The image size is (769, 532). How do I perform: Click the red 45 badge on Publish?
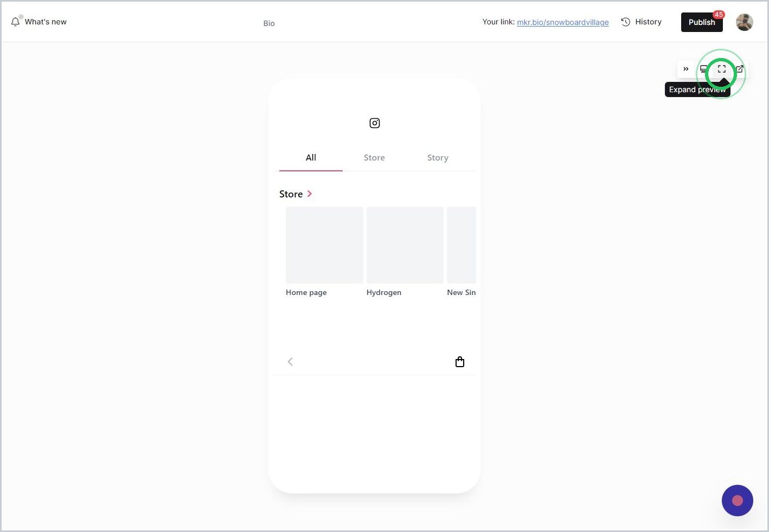(x=719, y=15)
